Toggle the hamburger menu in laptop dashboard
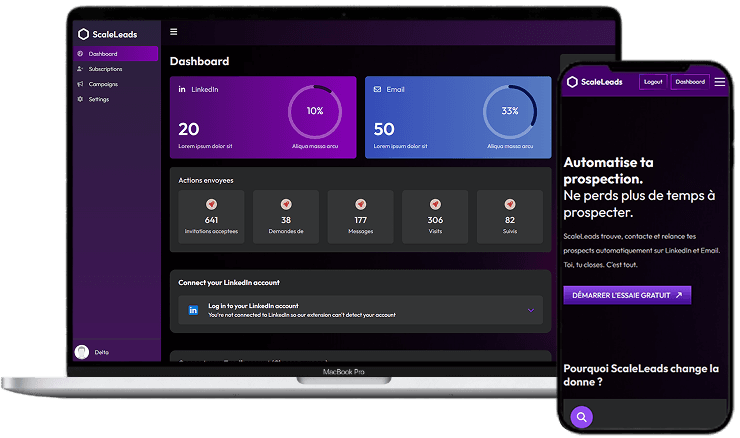740x438 pixels. click(174, 32)
